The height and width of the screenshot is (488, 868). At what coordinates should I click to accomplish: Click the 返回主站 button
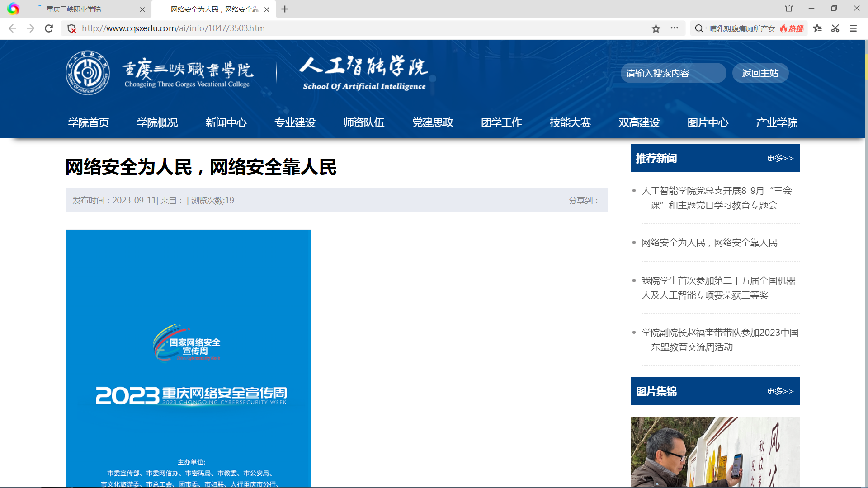click(x=760, y=73)
